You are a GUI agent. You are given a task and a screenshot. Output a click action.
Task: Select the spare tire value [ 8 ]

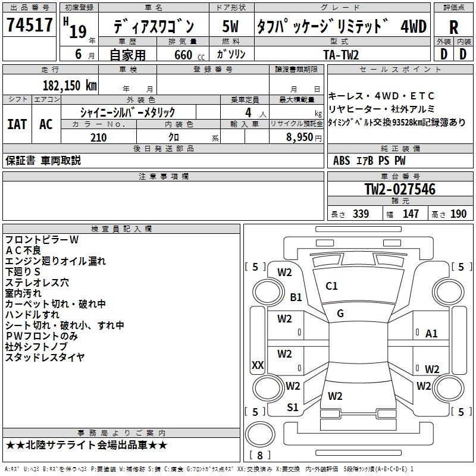260,455
